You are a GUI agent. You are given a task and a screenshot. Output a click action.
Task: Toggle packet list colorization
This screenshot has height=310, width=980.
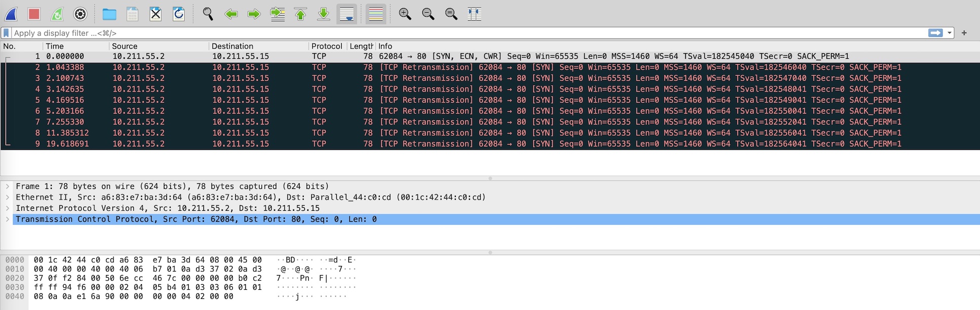376,14
